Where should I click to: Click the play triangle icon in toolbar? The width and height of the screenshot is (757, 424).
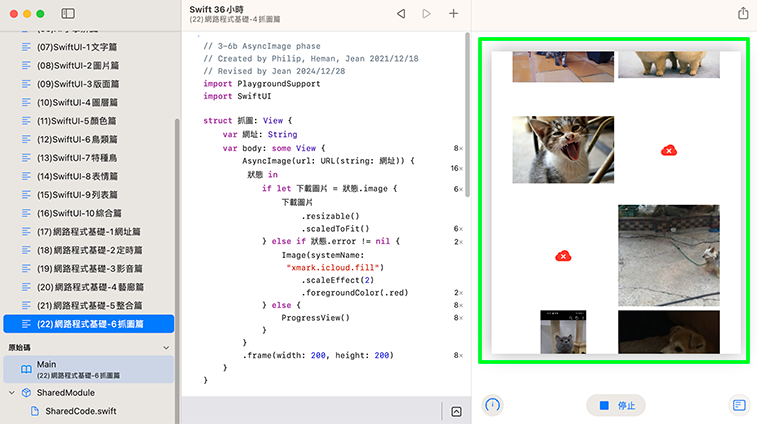point(427,14)
